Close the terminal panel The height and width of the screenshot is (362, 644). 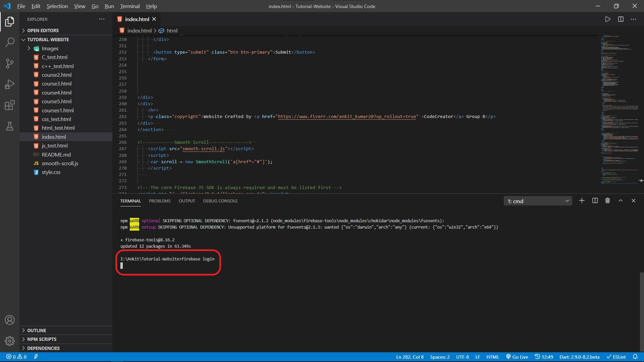634,200
